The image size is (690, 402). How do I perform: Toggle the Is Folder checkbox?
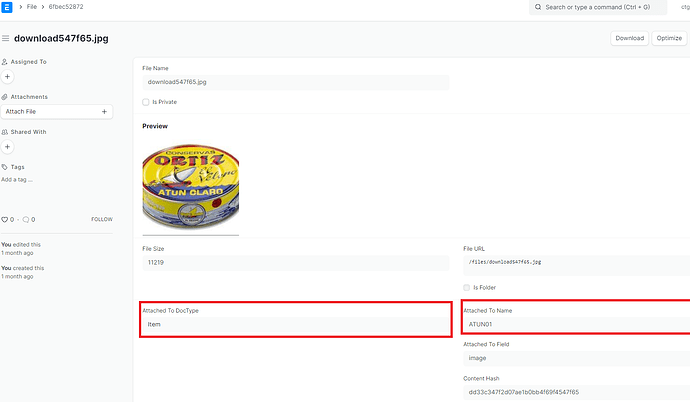click(x=466, y=288)
